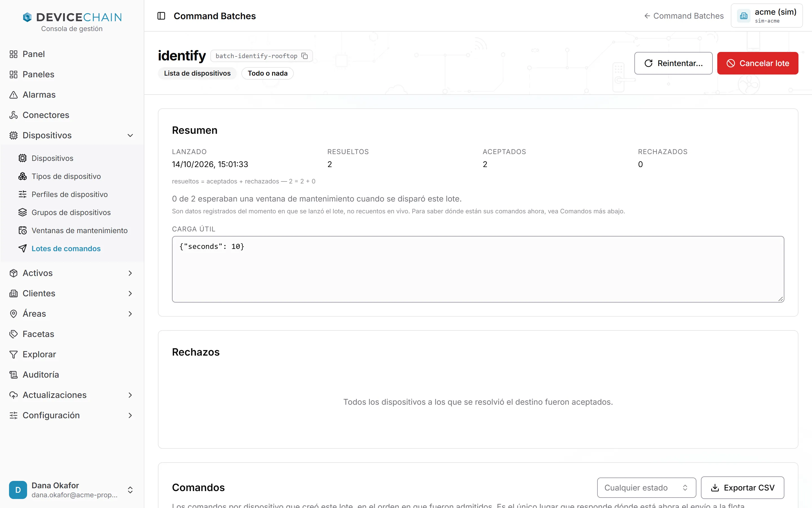
Task: Copy the batch-identify-rooftop ID
Action: pyautogui.click(x=305, y=56)
